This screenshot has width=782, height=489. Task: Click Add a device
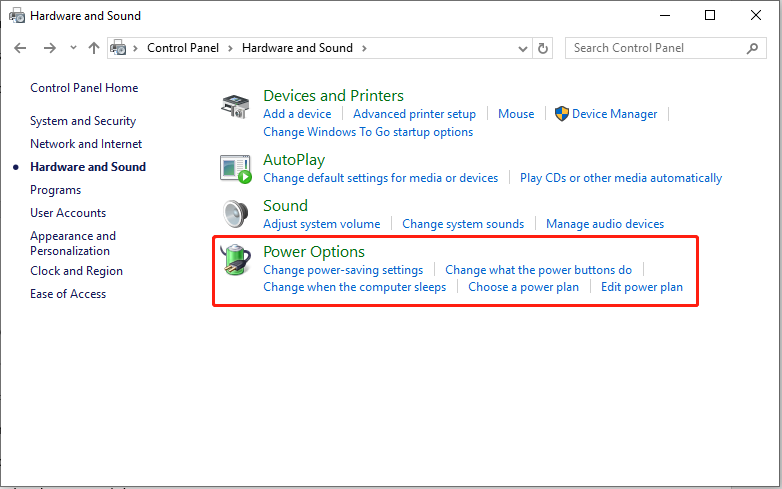coord(297,114)
